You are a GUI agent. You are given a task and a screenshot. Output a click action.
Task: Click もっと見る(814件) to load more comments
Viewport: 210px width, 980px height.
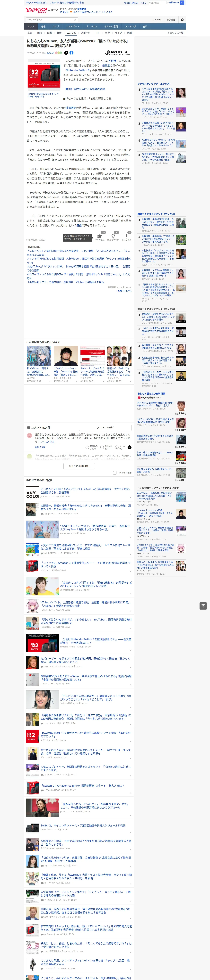[x=79, y=466]
